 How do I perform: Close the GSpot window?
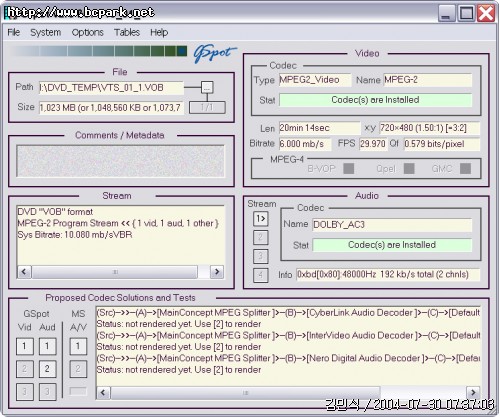point(486,13)
